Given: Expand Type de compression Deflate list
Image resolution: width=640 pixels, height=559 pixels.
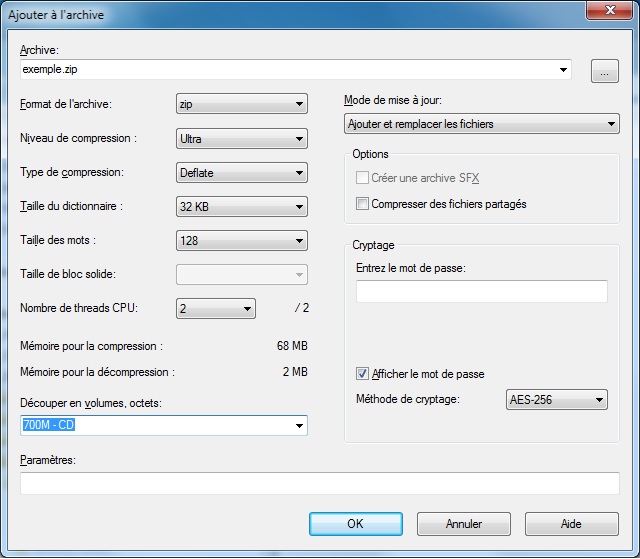Looking at the screenshot, I should (299, 173).
